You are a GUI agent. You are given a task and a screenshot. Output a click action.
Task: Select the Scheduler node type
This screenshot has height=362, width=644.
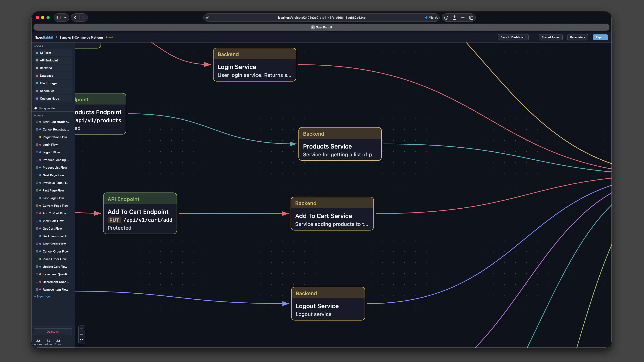[x=53, y=91]
